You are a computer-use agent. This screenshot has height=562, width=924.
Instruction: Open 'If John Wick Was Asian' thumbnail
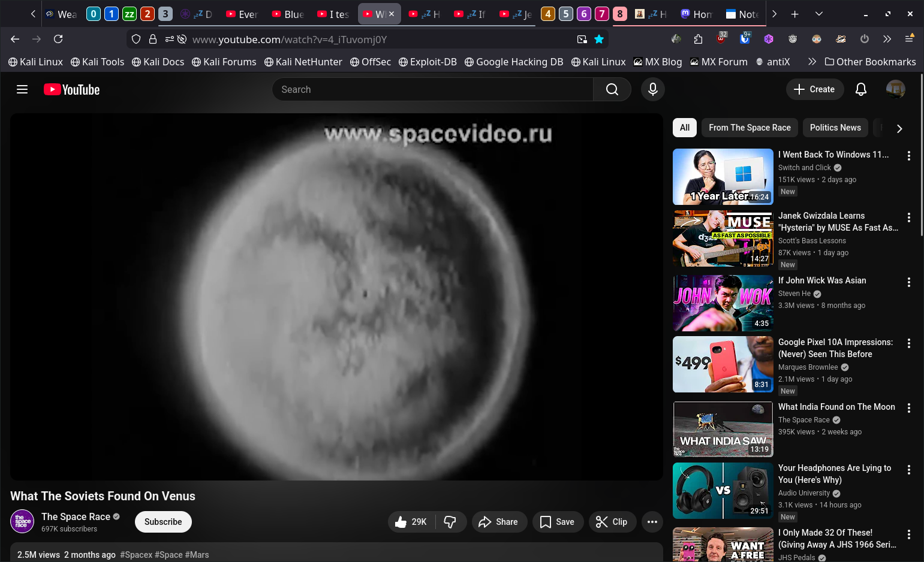pyautogui.click(x=723, y=303)
